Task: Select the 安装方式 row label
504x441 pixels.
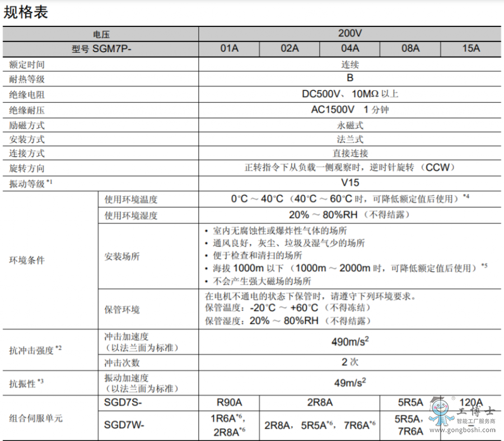Action: click(x=27, y=140)
